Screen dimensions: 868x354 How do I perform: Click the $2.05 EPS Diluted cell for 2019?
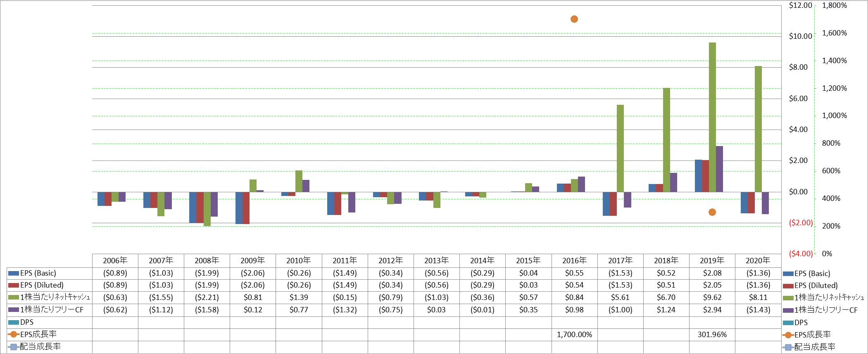pos(712,285)
